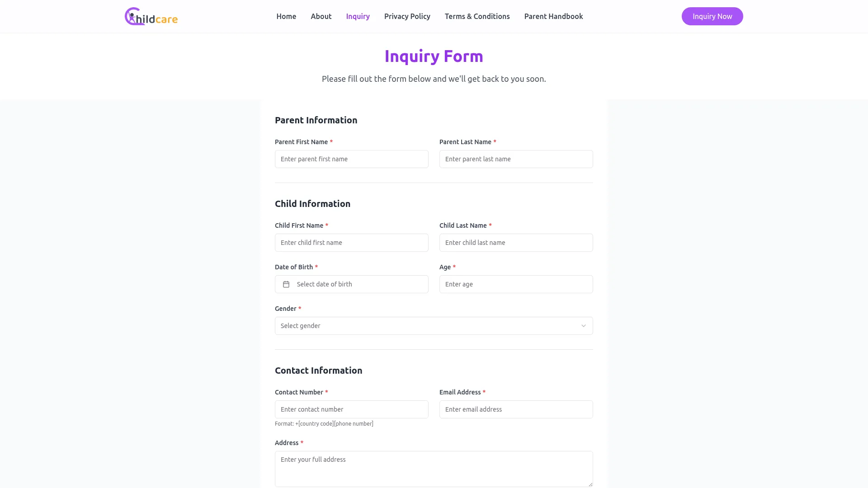
Task: Focus the Age input field
Action: pyautogui.click(x=516, y=284)
